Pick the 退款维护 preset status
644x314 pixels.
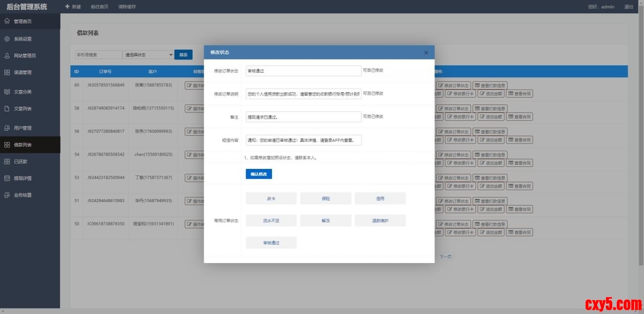point(380,220)
